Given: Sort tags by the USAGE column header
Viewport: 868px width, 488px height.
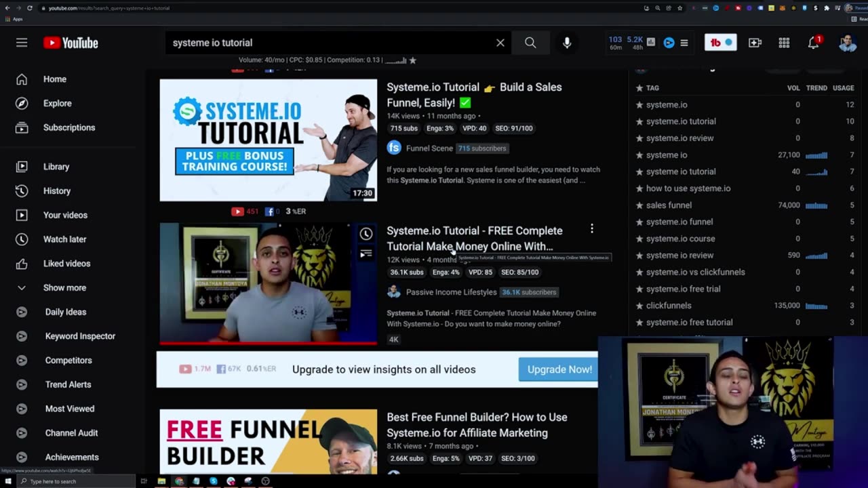Looking at the screenshot, I should pyautogui.click(x=843, y=88).
